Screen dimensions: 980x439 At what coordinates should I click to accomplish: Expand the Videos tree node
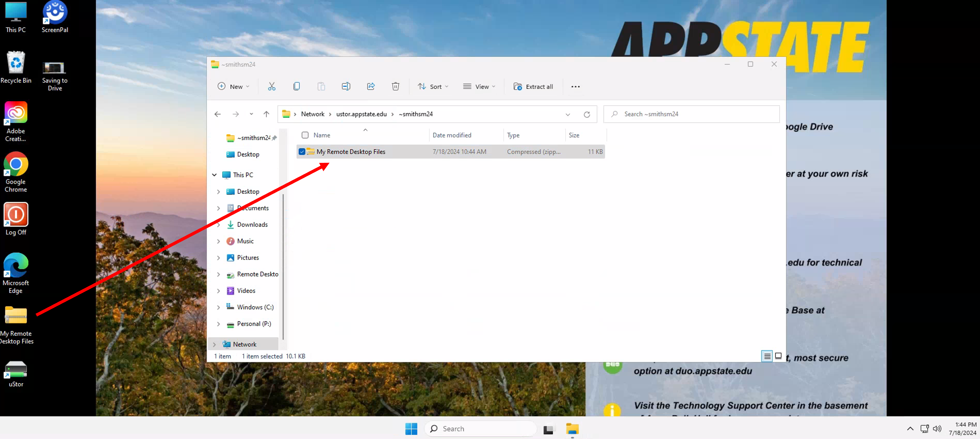(218, 291)
